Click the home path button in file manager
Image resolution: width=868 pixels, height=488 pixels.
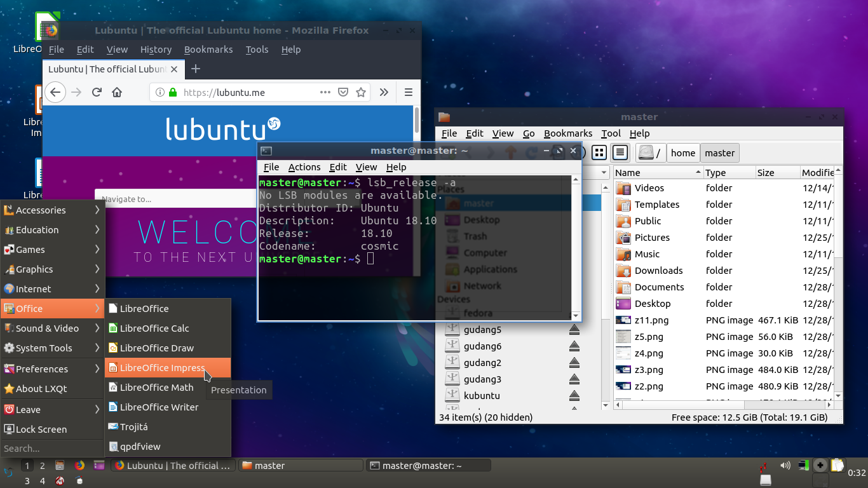[682, 152]
